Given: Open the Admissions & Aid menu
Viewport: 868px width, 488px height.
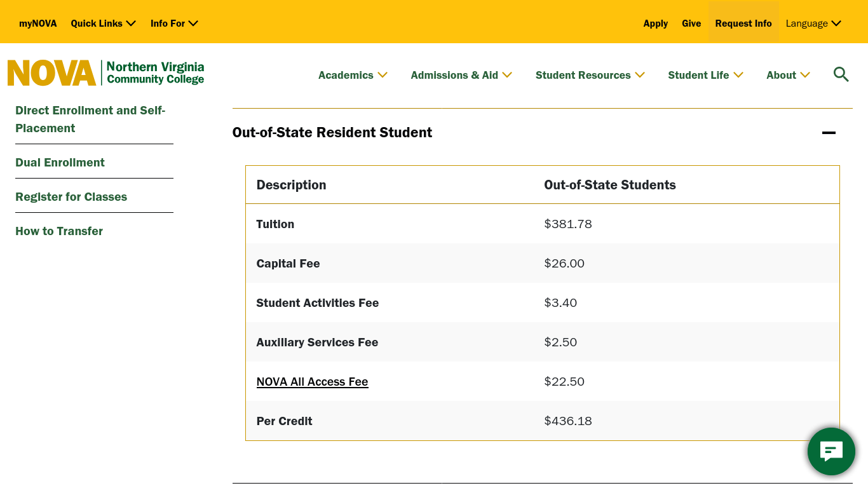Looking at the screenshot, I should tap(461, 75).
